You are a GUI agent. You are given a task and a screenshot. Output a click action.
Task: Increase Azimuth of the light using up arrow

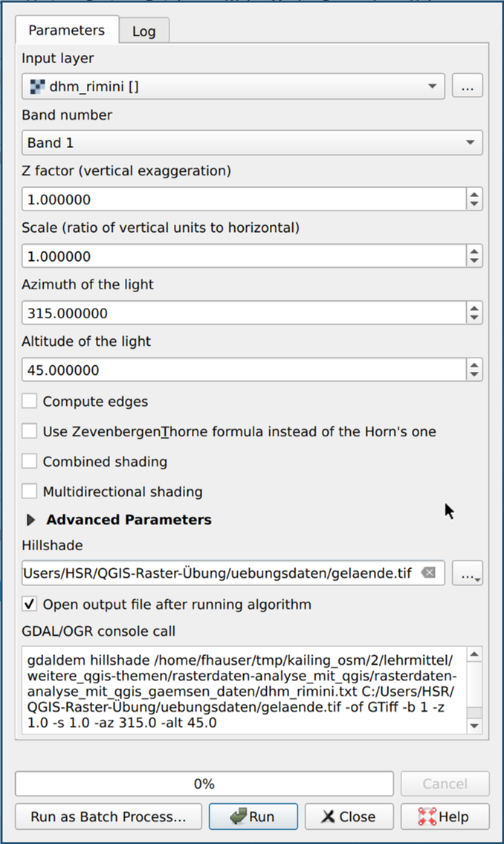click(x=474, y=308)
